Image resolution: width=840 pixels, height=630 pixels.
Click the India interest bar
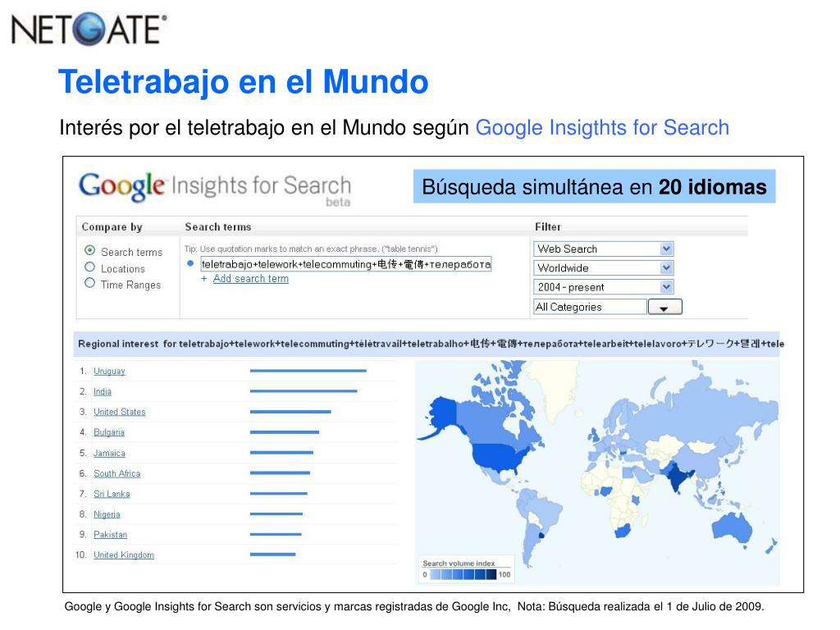point(304,391)
